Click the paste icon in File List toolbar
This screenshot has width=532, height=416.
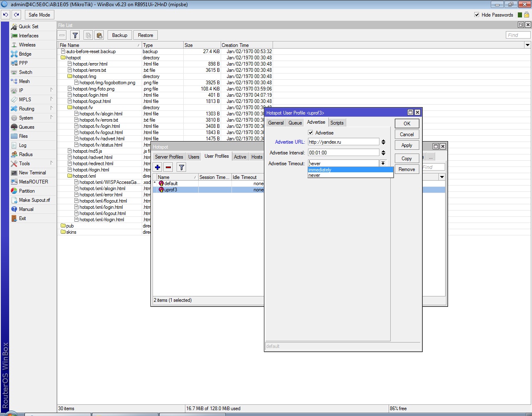99,35
